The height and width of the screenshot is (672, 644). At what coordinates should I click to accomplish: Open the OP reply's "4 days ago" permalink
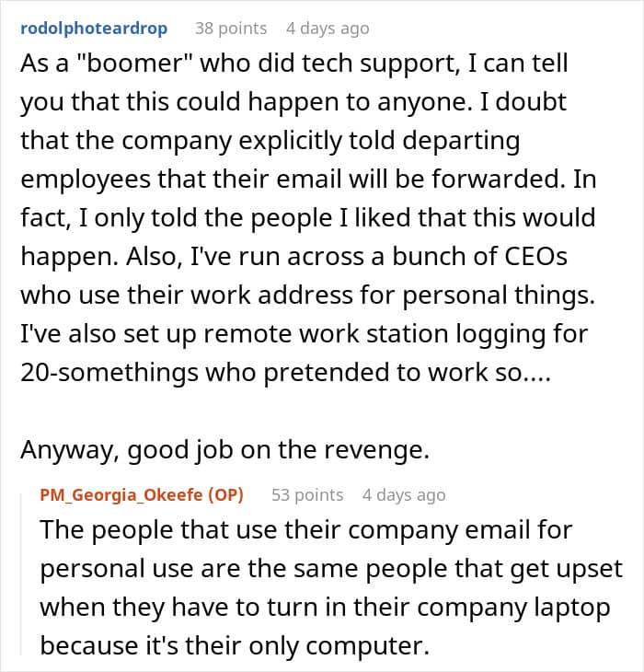[x=403, y=494]
